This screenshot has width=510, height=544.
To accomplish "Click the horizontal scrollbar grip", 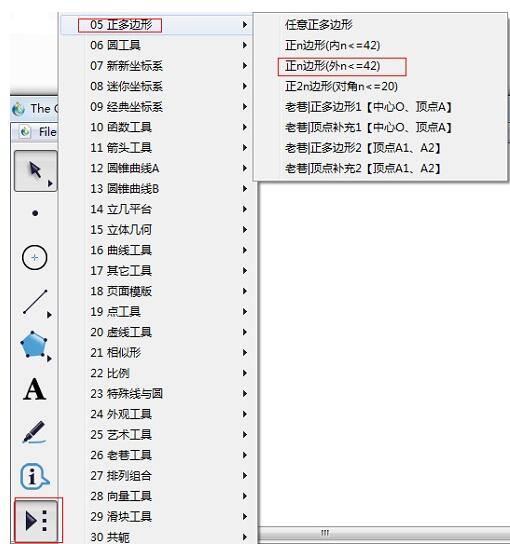I will coord(325,532).
